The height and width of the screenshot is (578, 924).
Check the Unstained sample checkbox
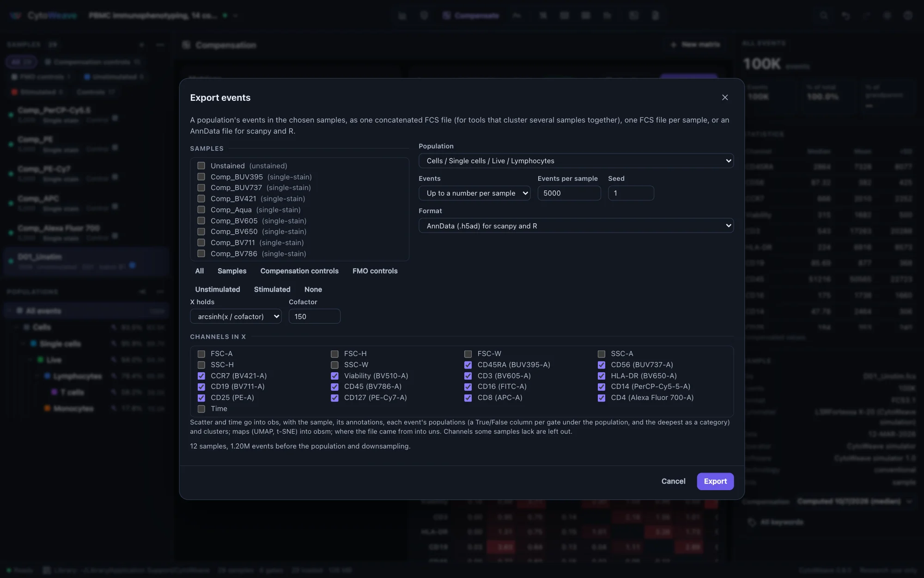[201, 166]
